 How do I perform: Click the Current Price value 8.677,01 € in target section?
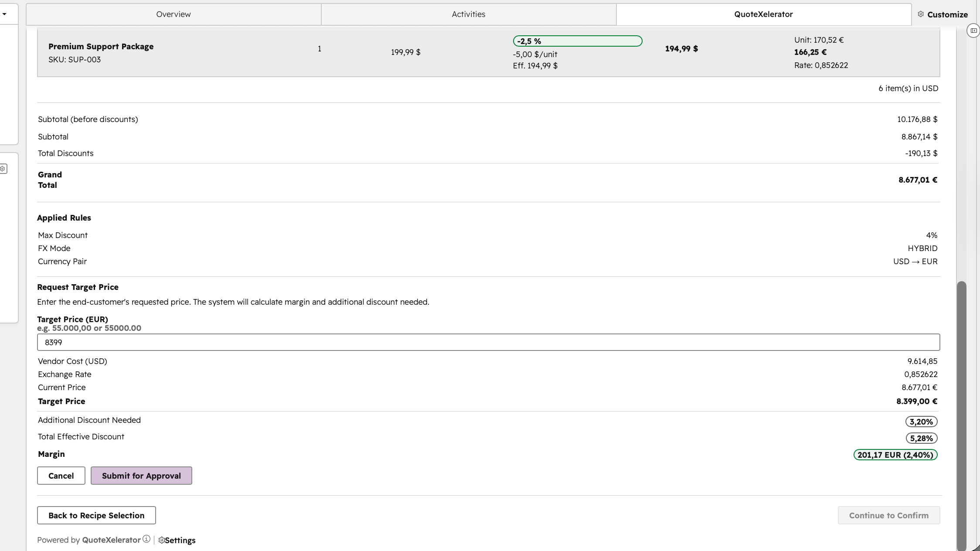pyautogui.click(x=919, y=388)
